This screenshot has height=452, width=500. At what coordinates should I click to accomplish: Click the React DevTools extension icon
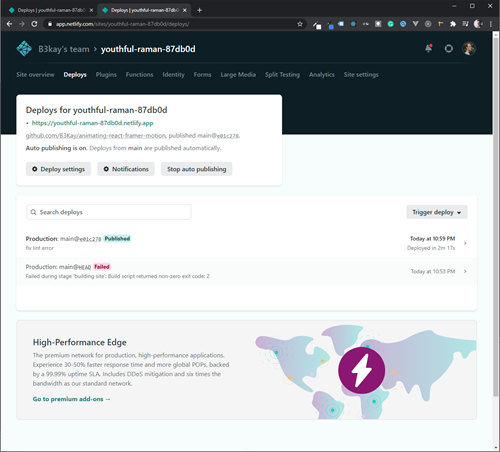(353, 24)
